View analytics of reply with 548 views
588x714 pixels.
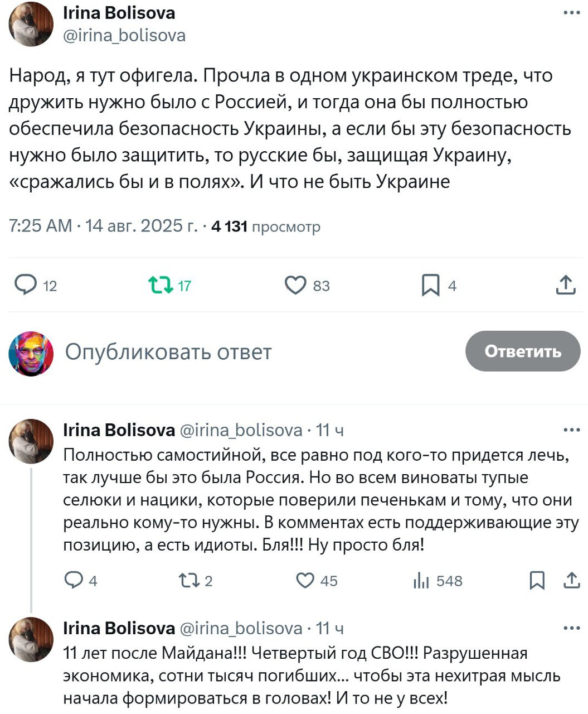pyautogui.click(x=421, y=581)
